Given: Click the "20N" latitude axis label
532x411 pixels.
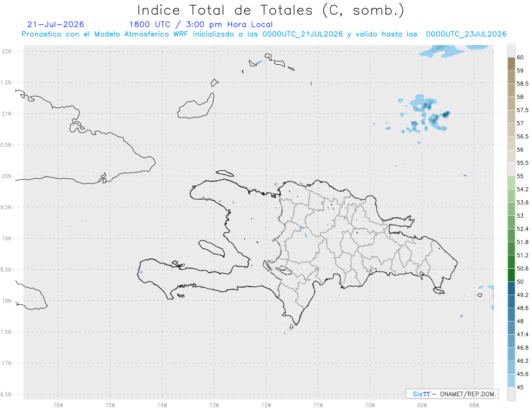Looking at the screenshot, I should pyautogui.click(x=7, y=176).
